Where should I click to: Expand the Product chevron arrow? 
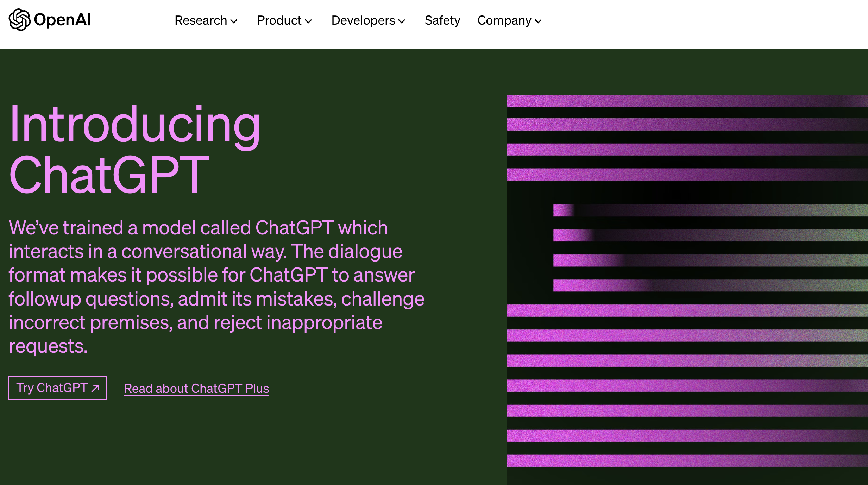[x=308, y=21]
